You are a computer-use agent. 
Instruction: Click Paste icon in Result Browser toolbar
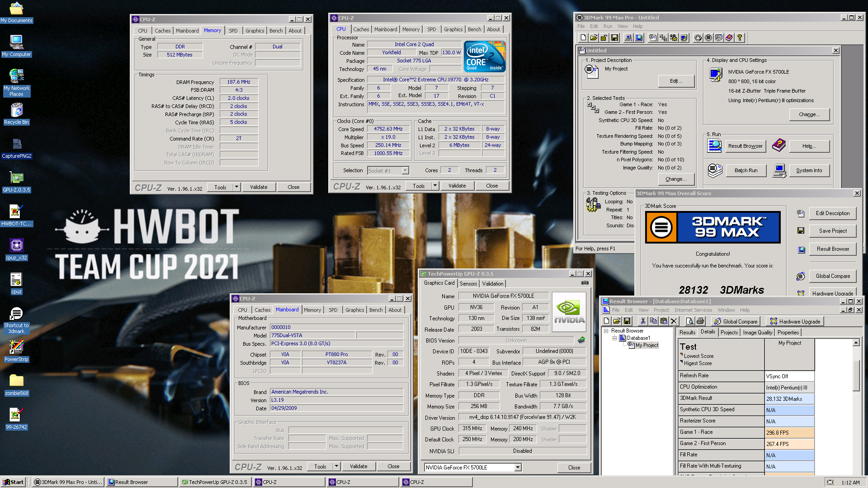coord(663,321)
